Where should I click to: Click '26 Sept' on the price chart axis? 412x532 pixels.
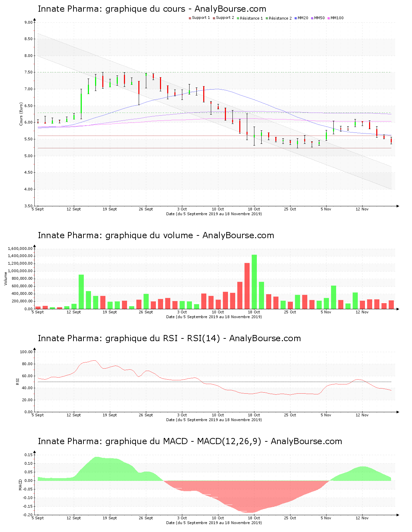146,209
